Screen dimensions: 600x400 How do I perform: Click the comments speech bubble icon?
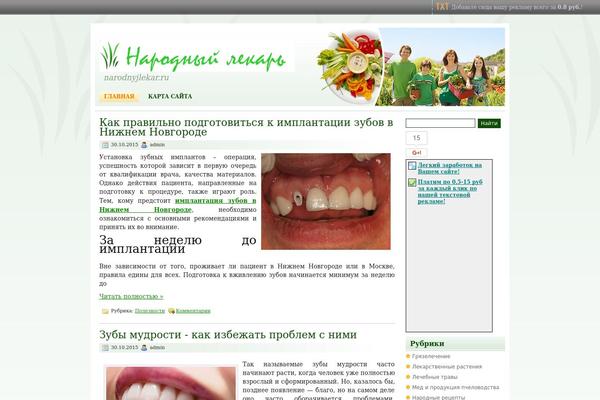click(x=171, y=311)
